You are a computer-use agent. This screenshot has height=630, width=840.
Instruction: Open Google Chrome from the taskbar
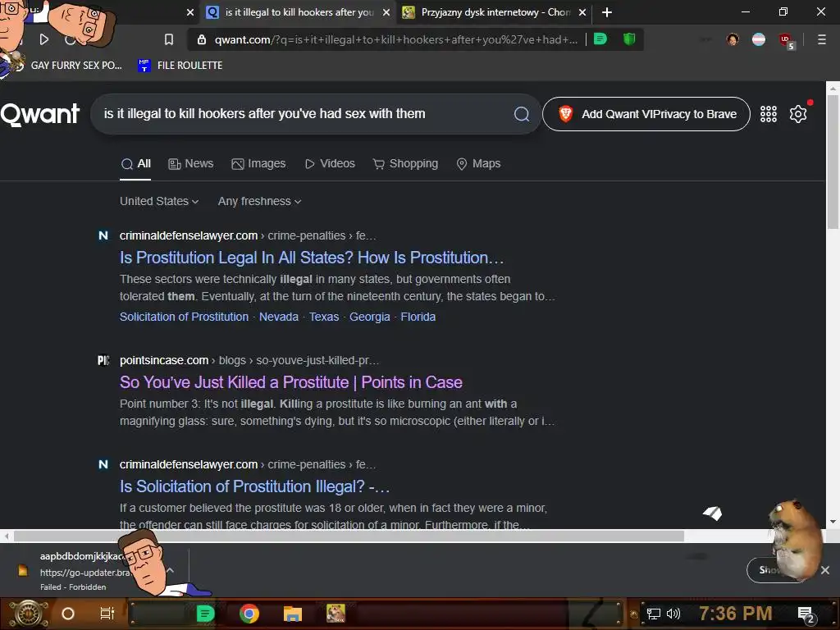tap(249, 614)
